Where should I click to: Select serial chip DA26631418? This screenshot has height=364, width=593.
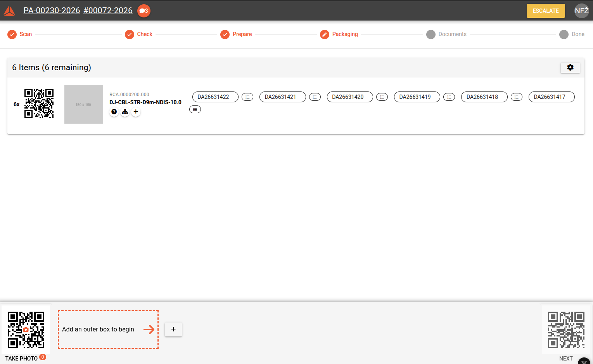(484, 97)
